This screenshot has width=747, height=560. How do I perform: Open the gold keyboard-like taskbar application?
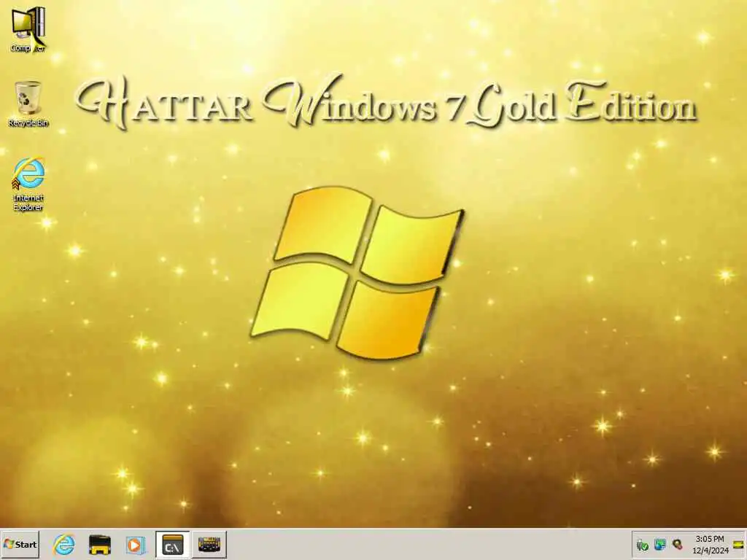point(209,544)
